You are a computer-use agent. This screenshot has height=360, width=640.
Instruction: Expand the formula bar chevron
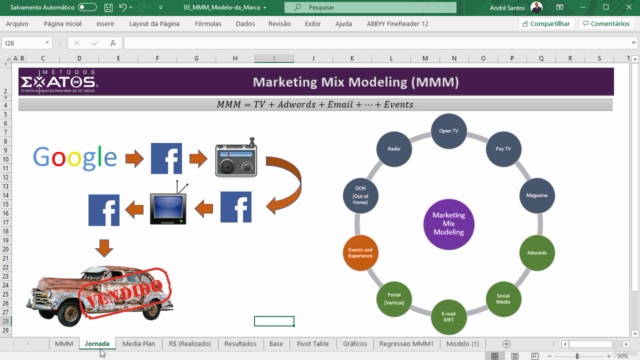[633, 43]
